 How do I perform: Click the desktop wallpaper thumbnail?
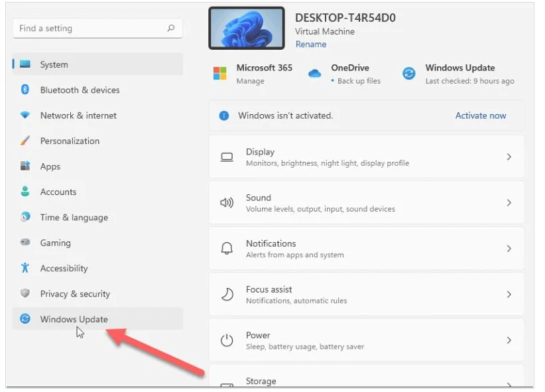[x=247, y=29]
